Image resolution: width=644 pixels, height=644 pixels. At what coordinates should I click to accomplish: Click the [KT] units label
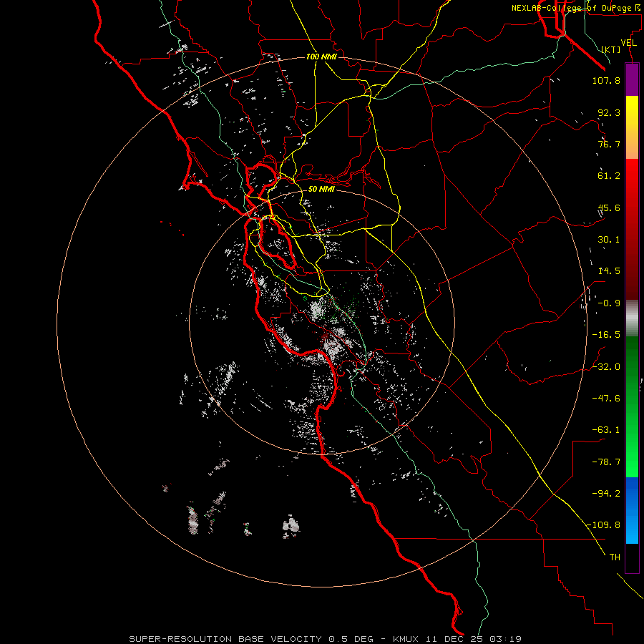[x=611, y=49]
